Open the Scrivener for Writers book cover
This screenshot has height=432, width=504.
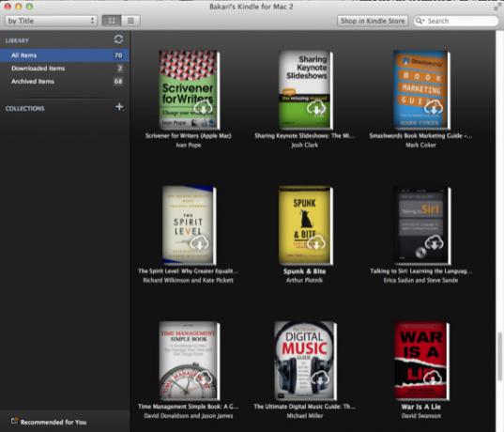[x=189, y=90]
